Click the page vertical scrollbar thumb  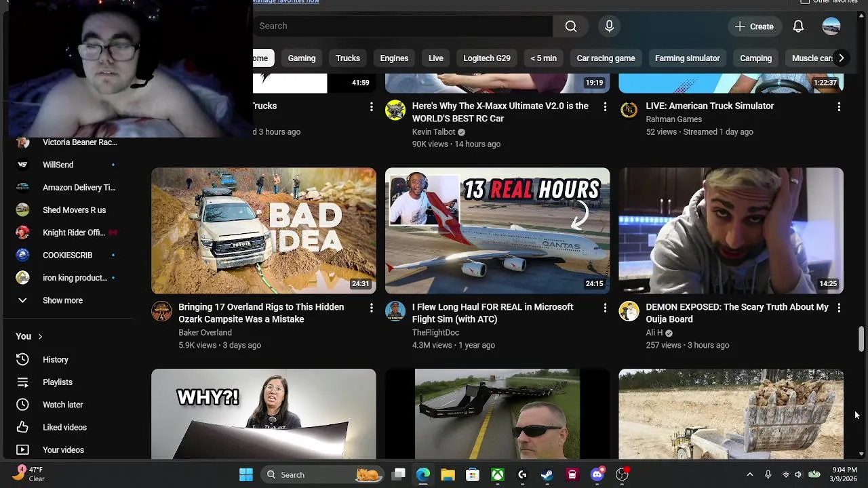click(x=861, y=338)
